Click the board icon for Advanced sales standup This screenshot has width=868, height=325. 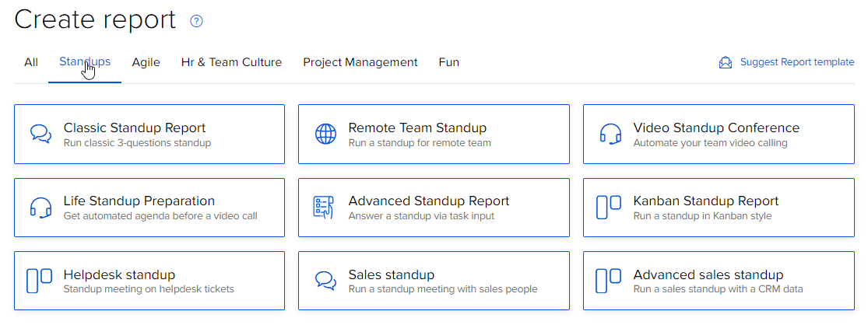tap(609, 280)
